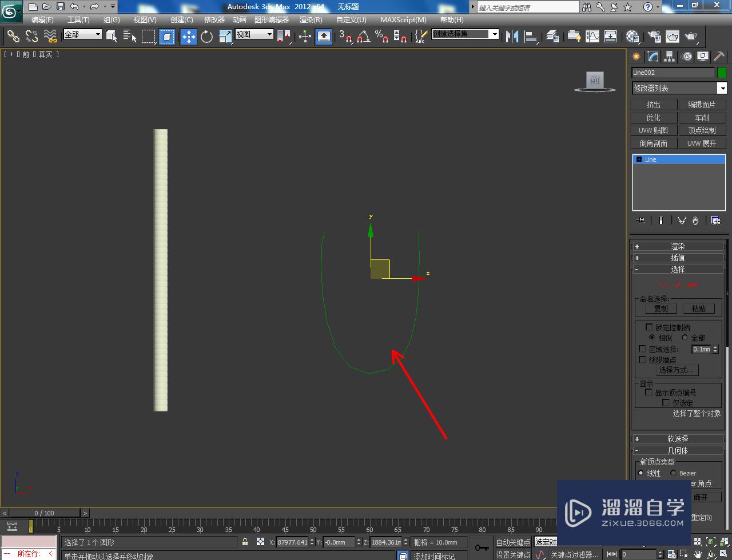
Task: Select the Bind to Space Warp tool
Action: point(50,37)
